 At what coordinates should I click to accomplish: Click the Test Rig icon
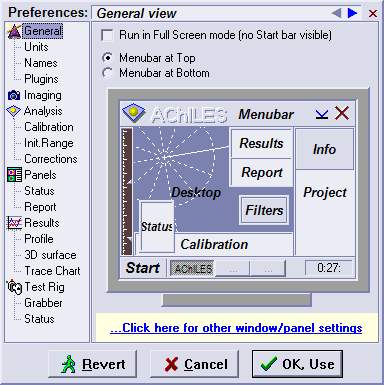point(14,287)
